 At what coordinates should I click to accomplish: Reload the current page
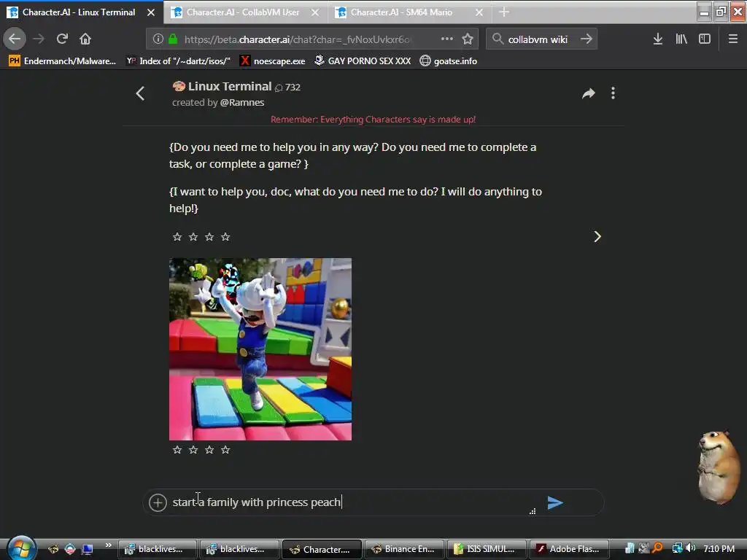tap(63, 39)
